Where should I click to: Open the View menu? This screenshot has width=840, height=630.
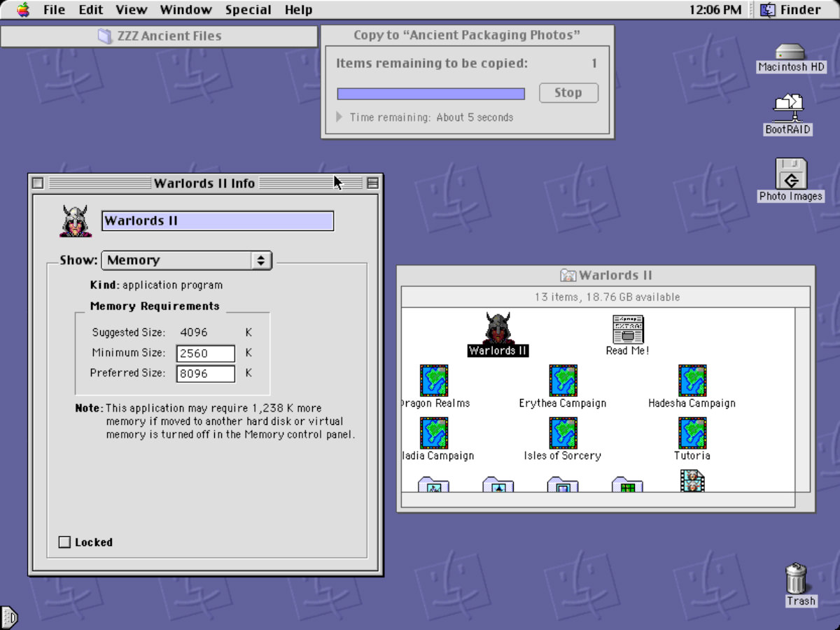tap(132, 10)
